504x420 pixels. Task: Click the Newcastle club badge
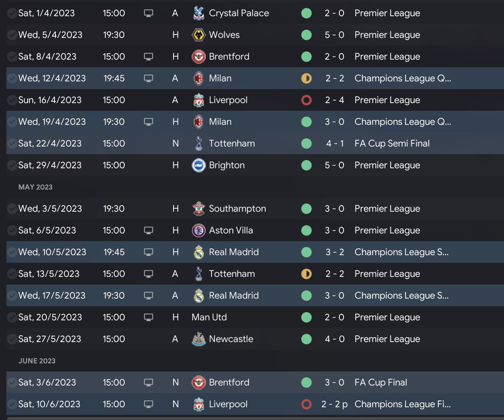199,339
